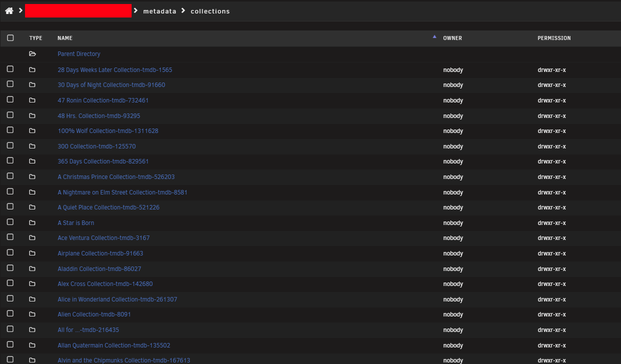Open A Christmas Prince Collection-tmdb-526203
Screen dimensions: 621x364
pos(116,177)
